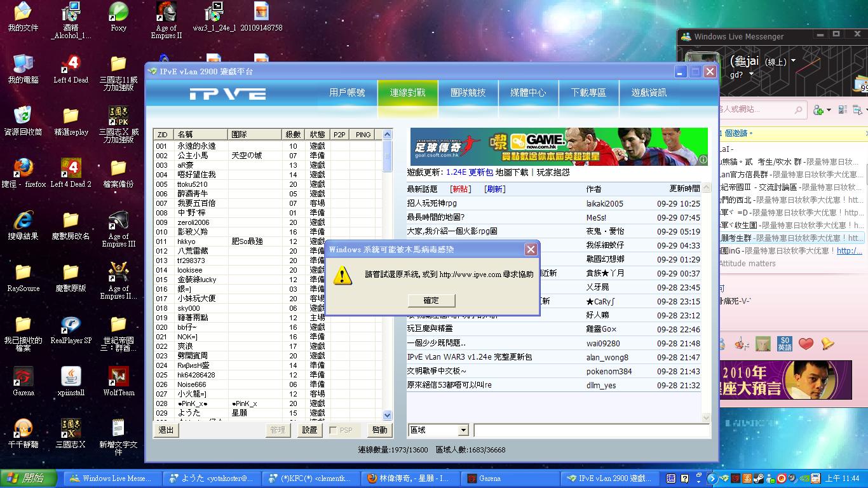Click the add contact icon in Messenger
This screenshot has width=868, height=488.
(819, 110)
